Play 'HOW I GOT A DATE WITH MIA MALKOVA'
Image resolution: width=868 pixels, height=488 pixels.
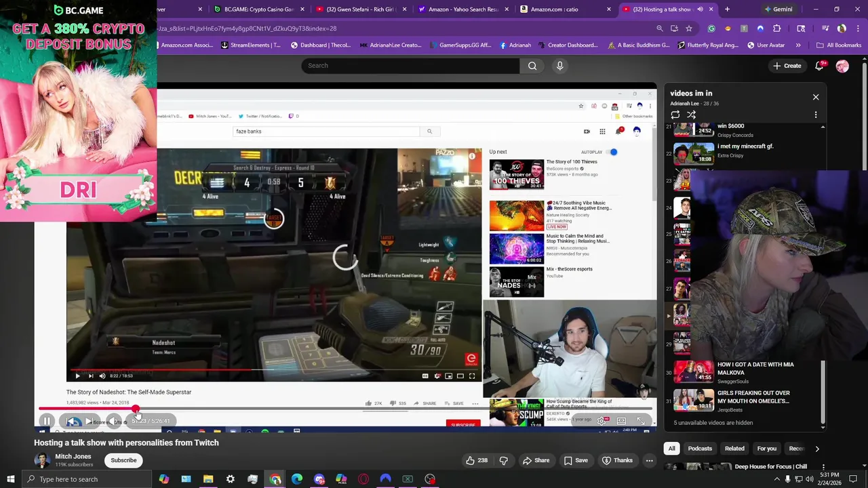click(x=746, y=372)
